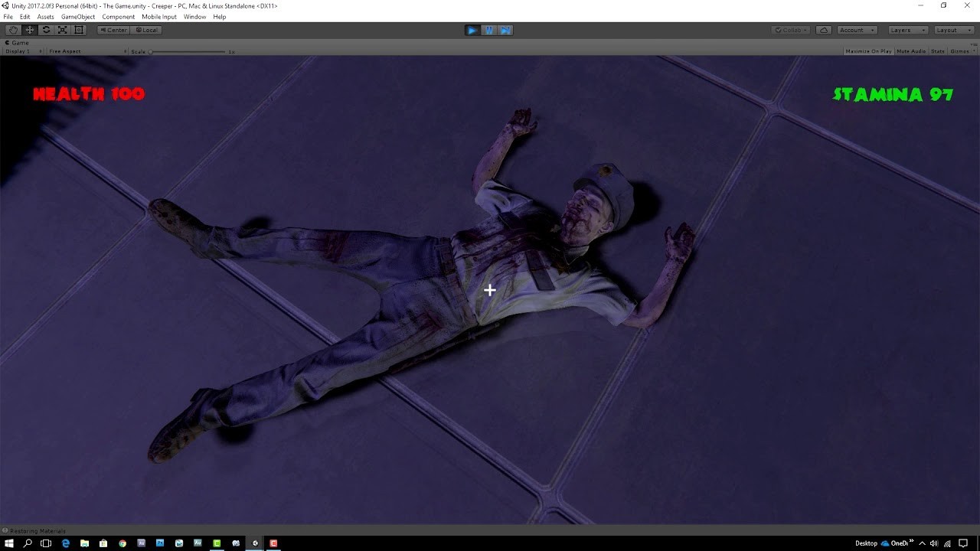Viewport: 980px width, 551px height.
Task: Open the File menu
Action: pos(8,17)
